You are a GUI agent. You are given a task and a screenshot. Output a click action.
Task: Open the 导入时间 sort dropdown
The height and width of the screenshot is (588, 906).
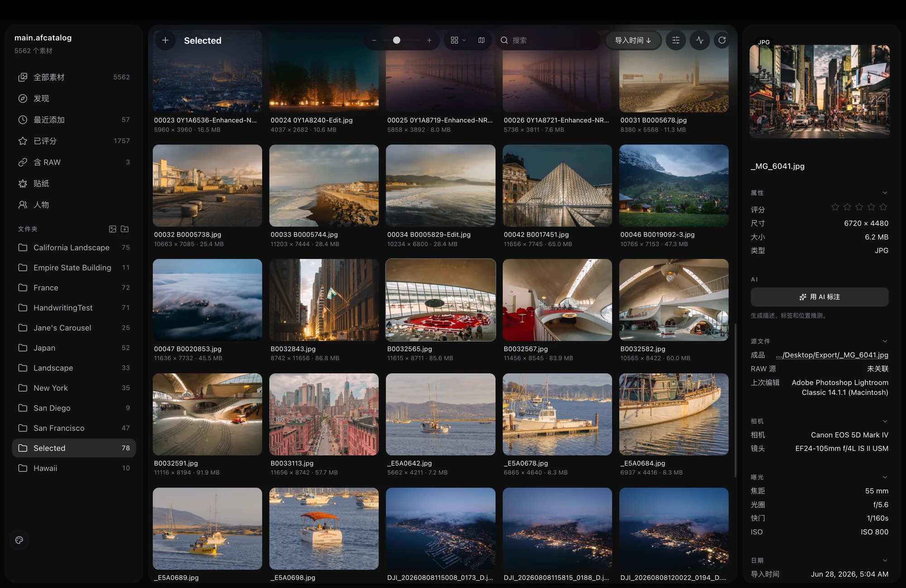[x=633, y=40]
